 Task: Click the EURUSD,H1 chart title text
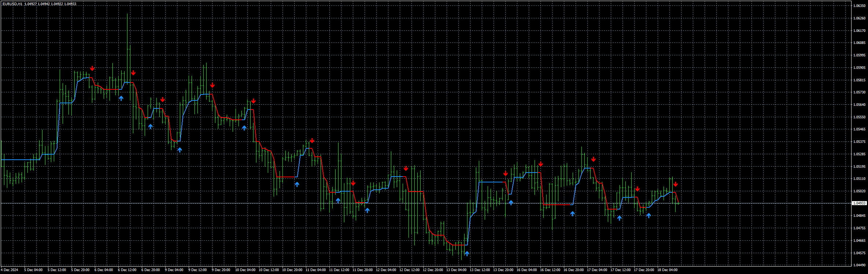[x=12, y=4]
